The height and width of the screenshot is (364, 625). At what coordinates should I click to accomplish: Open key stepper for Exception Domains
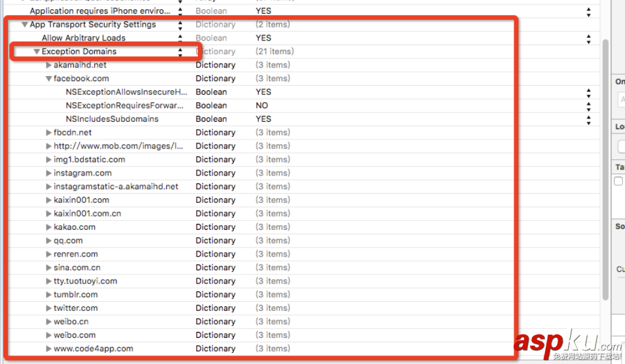[x=180, y=52]
